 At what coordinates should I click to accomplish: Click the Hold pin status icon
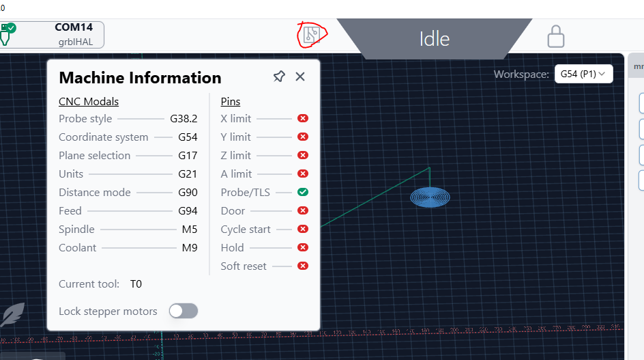click(303, 248)
